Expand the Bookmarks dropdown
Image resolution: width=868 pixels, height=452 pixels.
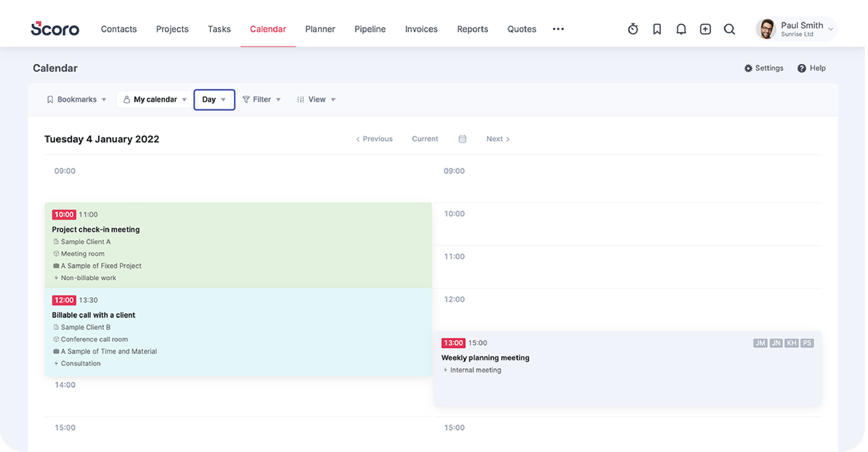pyautogui.click(x=76, y=100)
